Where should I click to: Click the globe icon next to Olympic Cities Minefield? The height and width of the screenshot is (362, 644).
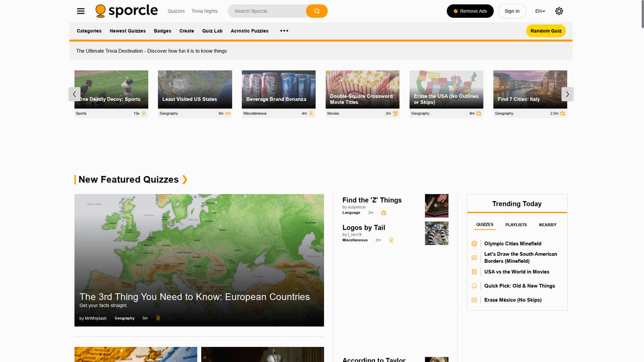click(x=474, y=243)
